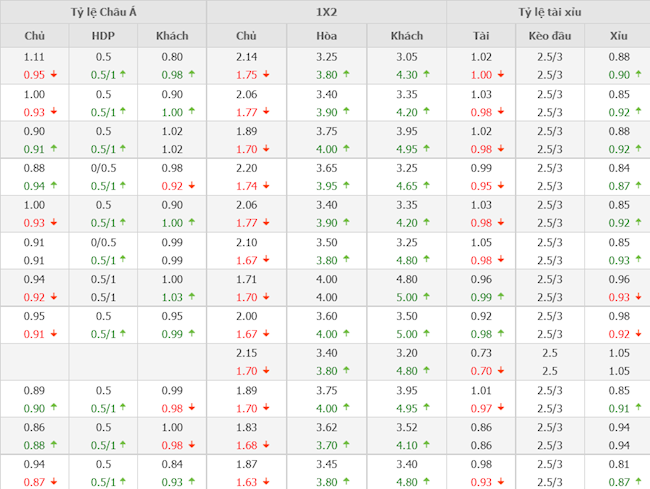
Task: Click the 3.62 draw odds value
Action: click(x=326, y=427)
